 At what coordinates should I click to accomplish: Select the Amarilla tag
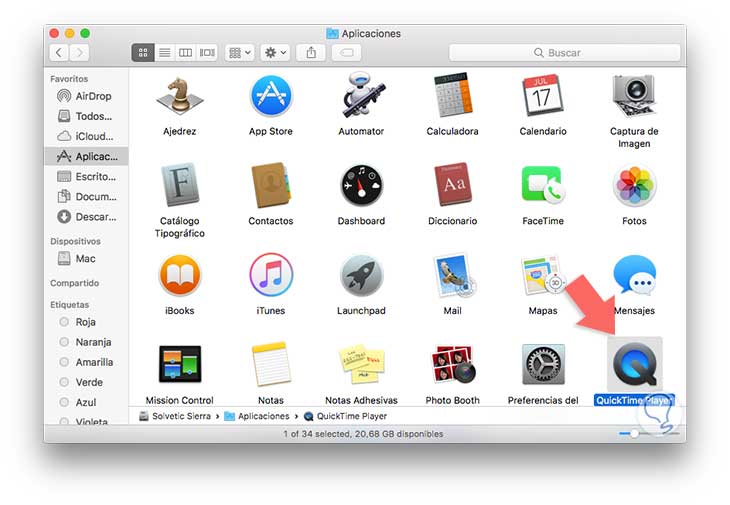[86, 362]
